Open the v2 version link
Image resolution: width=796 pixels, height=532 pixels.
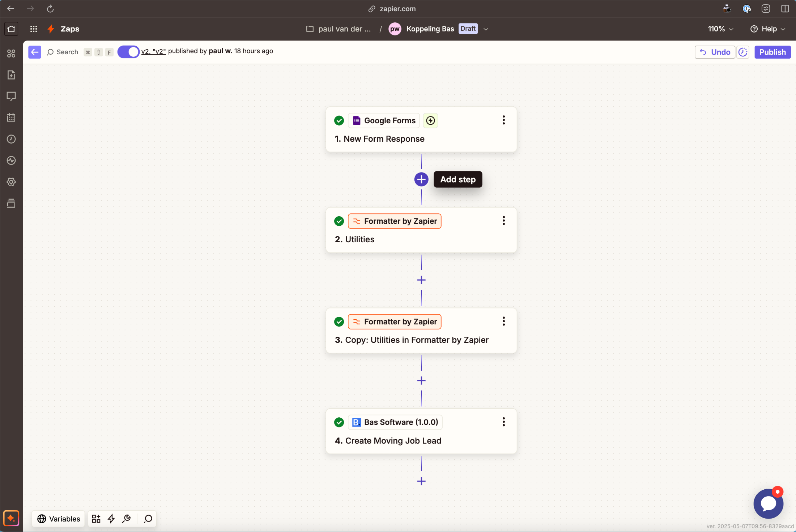click(x=153, y=51)
